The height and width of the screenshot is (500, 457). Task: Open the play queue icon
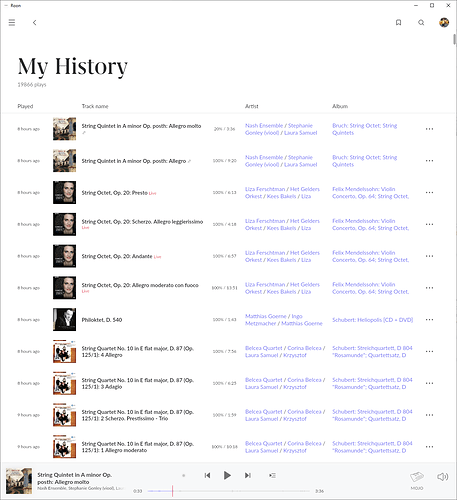pyautogui.click(x=272, y=475)
